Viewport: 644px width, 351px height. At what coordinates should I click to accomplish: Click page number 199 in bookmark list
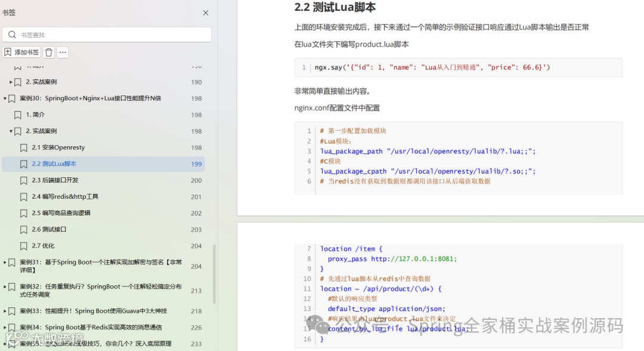point(196,164)
